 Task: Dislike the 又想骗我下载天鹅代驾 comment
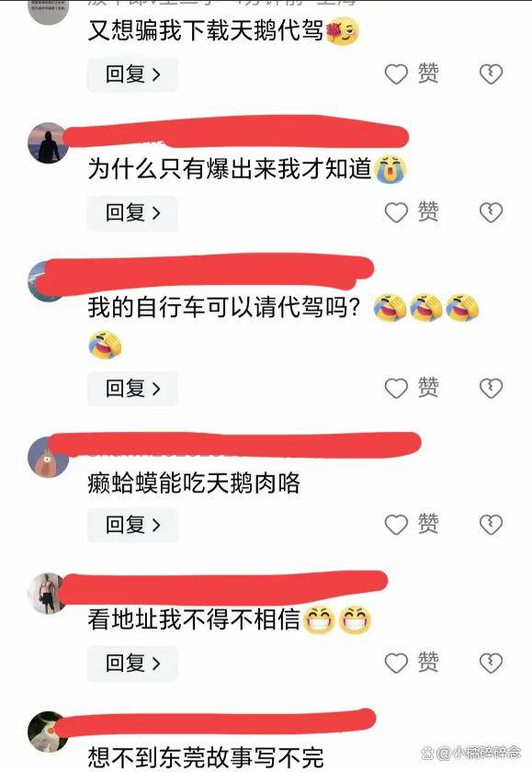coord(491,74)
